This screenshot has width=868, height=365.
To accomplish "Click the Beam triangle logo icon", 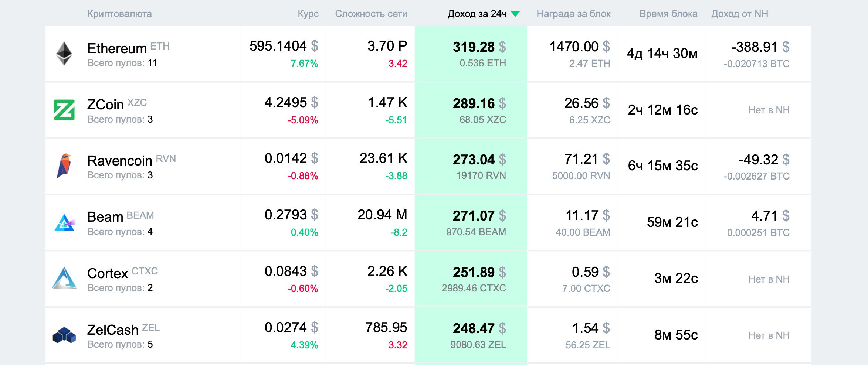I will tap(65, 222).
